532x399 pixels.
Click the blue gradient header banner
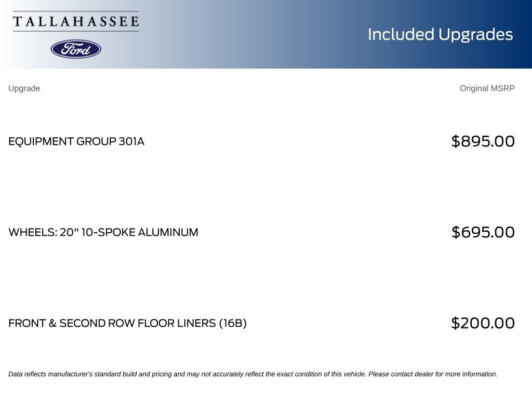coord(266,34)
